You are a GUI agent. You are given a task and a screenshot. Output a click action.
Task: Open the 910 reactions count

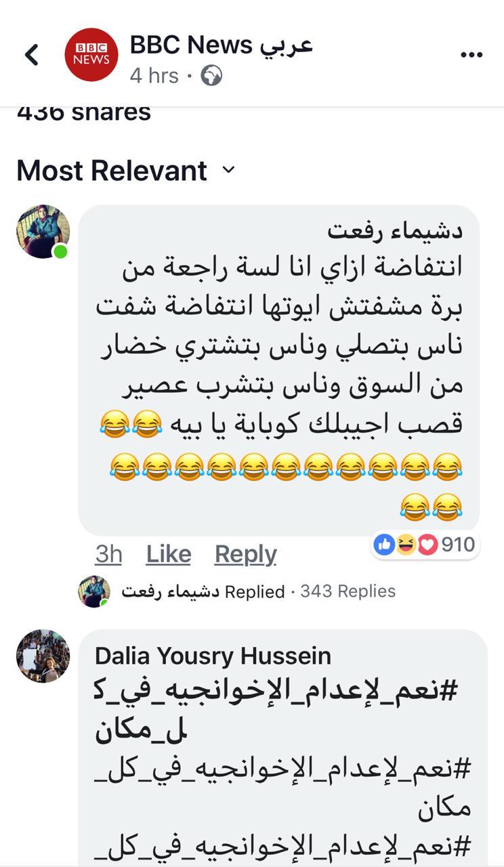pos(458,544)
